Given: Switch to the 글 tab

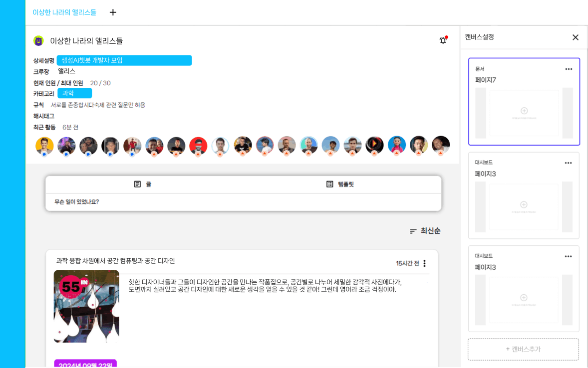Looking at the screenshot, I should coord(143,184).
